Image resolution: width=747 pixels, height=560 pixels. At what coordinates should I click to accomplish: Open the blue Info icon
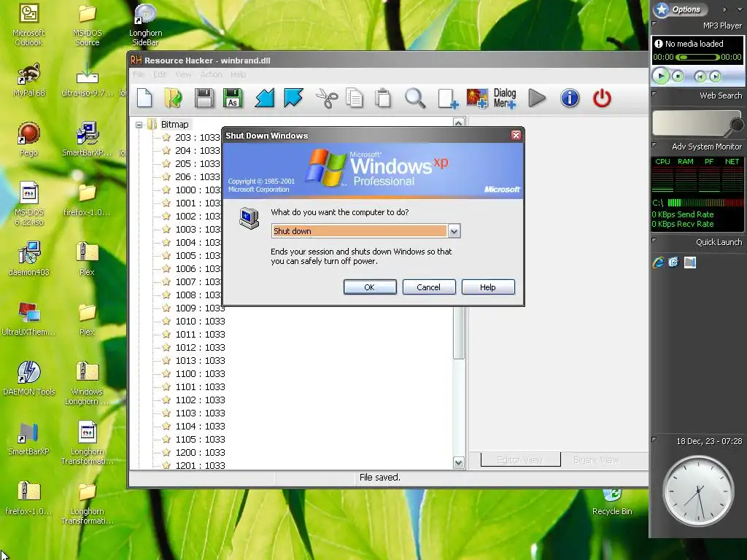point(570,98)
